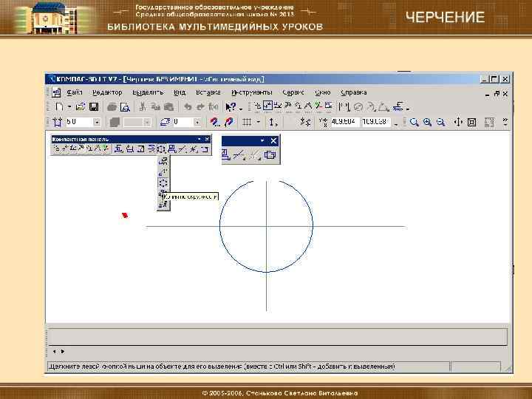Click the Undo arrow icon
Viewport: 532px width, 399px height.
187,107
